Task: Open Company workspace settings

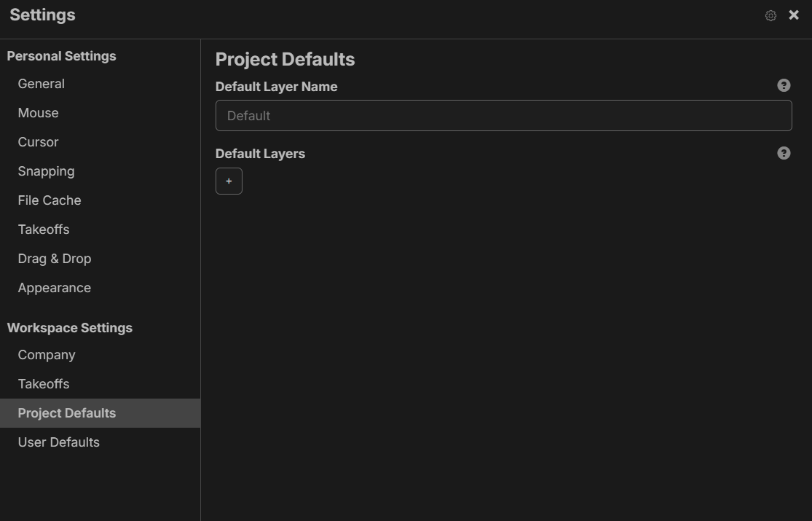Action: tap(100, 355)
